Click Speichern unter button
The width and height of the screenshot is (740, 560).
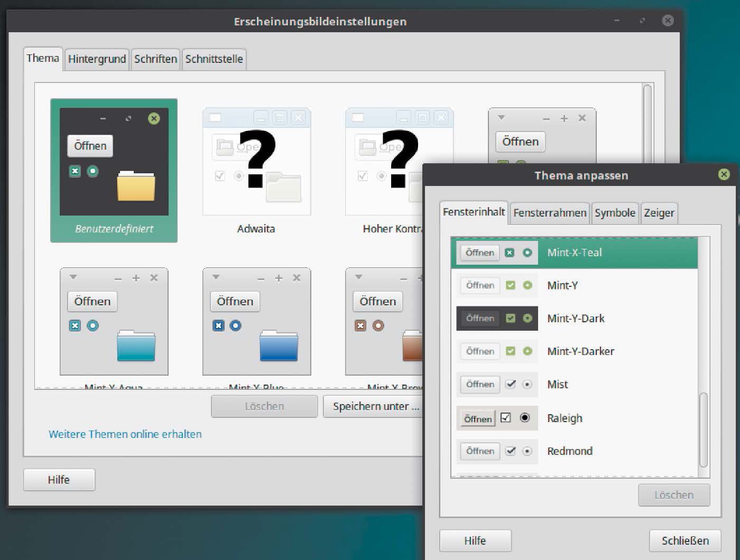pyautogui.click(x=373, y=406)
